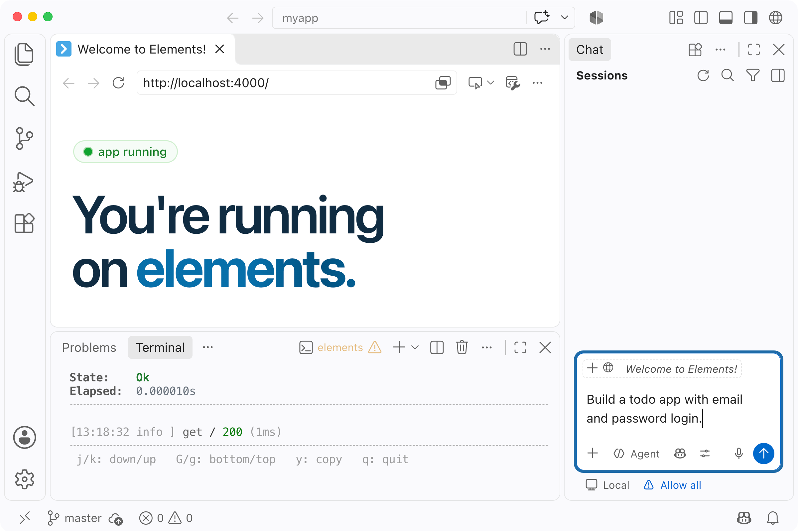This screenshot has height=532, width=798.
Task: Toggle the primary side bar
Action: pos(701,18)
